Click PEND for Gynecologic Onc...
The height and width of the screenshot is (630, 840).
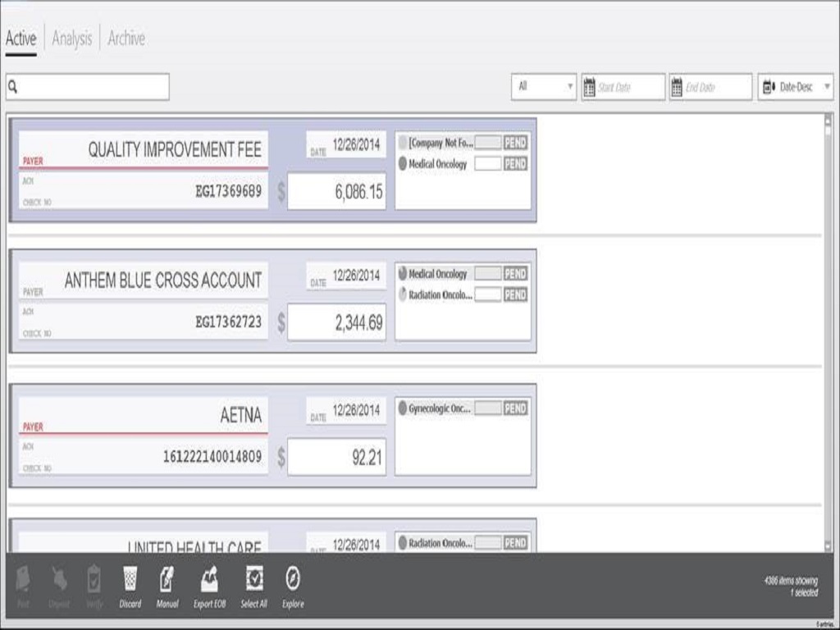tap(515, 409)
